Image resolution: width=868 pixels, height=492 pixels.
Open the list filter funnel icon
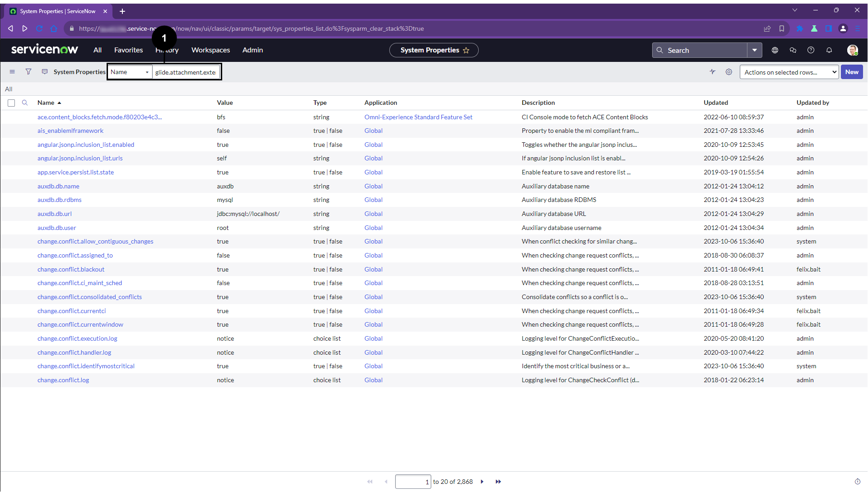coord(28,72)
